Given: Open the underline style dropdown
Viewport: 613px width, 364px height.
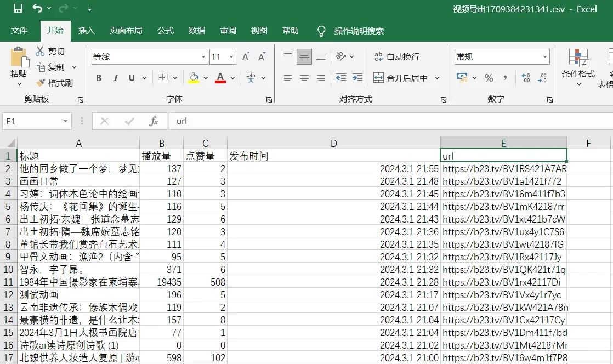Looking at the screenshot, I should [144, 78].
